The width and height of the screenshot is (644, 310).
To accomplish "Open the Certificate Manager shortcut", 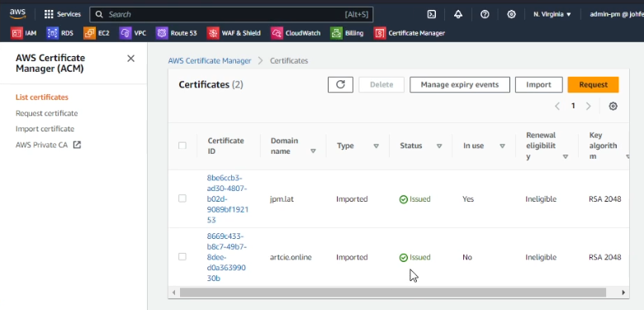I will pos(409,33).
